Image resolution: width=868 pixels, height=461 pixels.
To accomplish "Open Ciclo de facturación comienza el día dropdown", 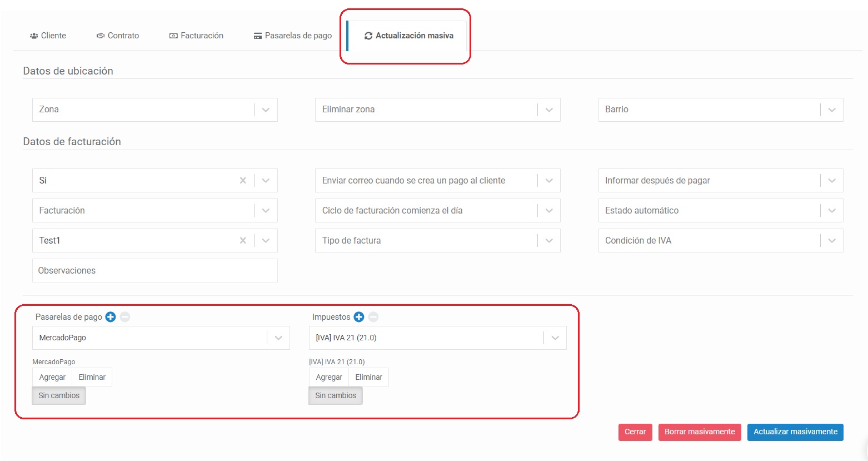I will pos(438,211).
